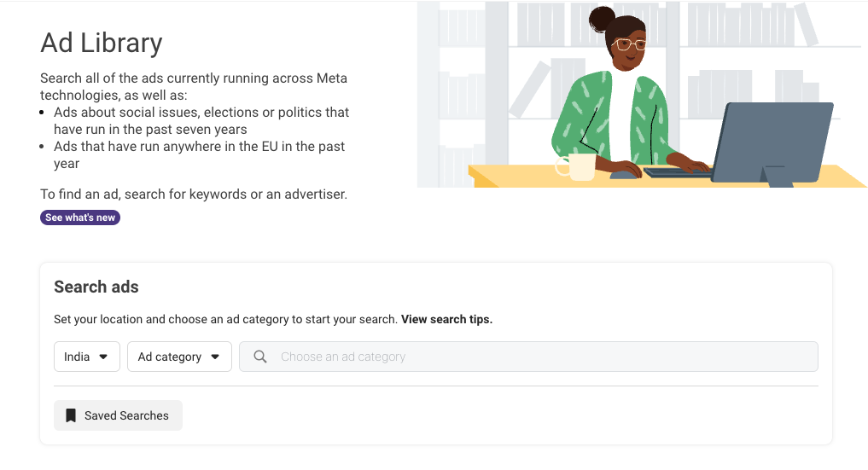Click the Choose an ad category search field
The height and width of the screenshot is (470, 868).
(x=528, y=357)
